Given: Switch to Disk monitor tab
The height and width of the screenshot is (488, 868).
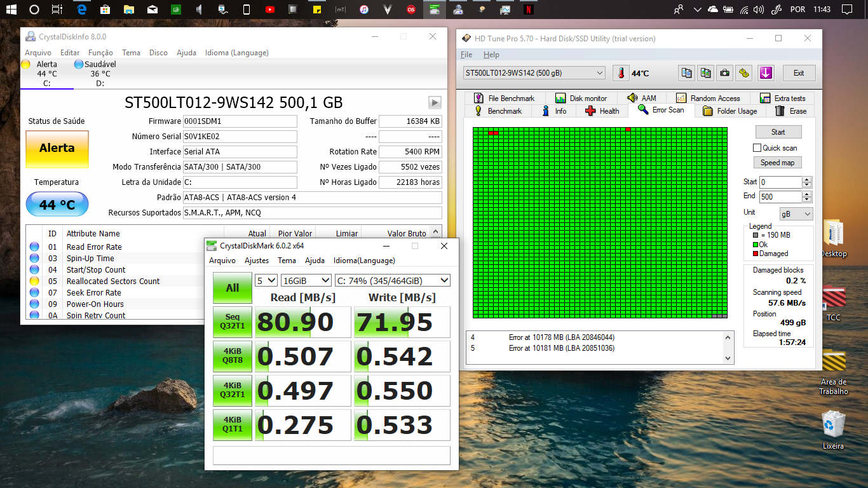Looking at the screenshot, I should click(581, 98).
